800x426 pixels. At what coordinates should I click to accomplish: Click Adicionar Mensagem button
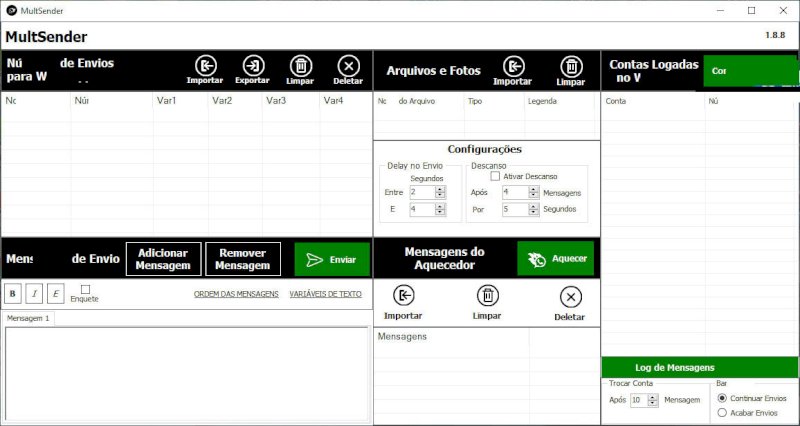[163, 259]
